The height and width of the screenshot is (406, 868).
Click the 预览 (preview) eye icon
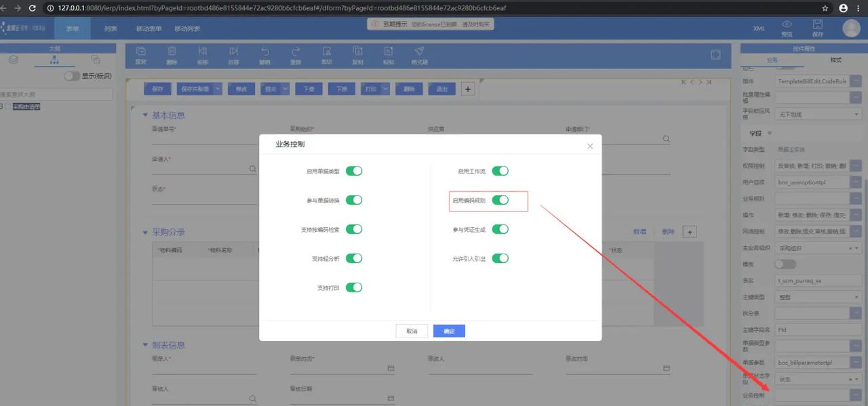click(x=787, y=24)
